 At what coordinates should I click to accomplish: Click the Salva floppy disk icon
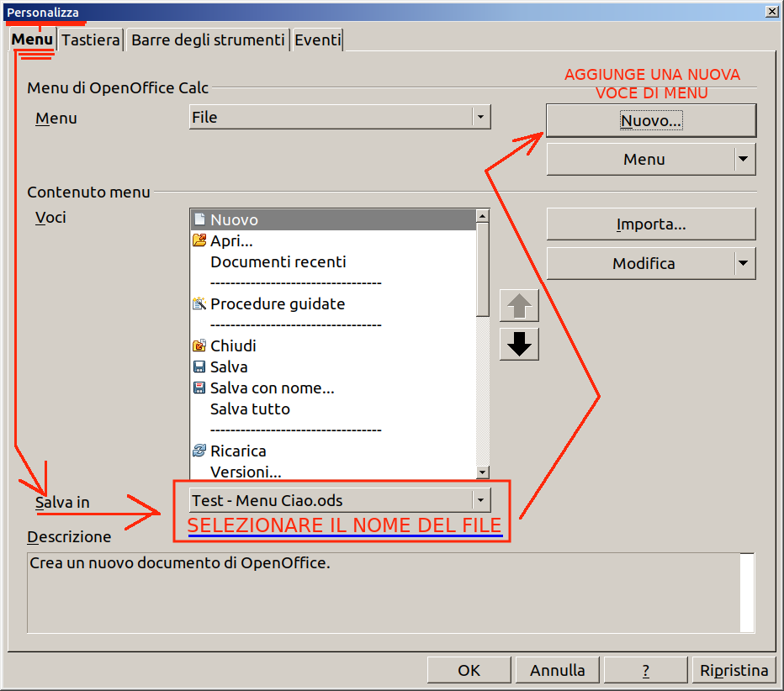(x=199, y=367)
